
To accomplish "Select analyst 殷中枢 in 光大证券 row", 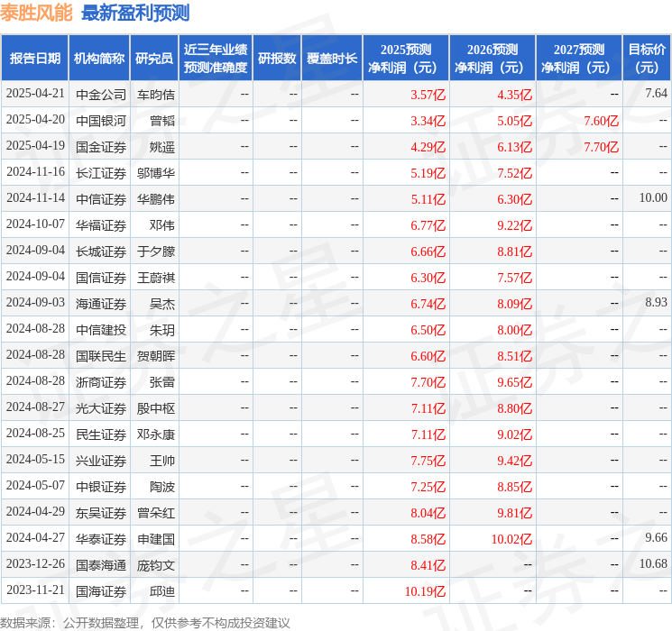I will pos(155,407).
